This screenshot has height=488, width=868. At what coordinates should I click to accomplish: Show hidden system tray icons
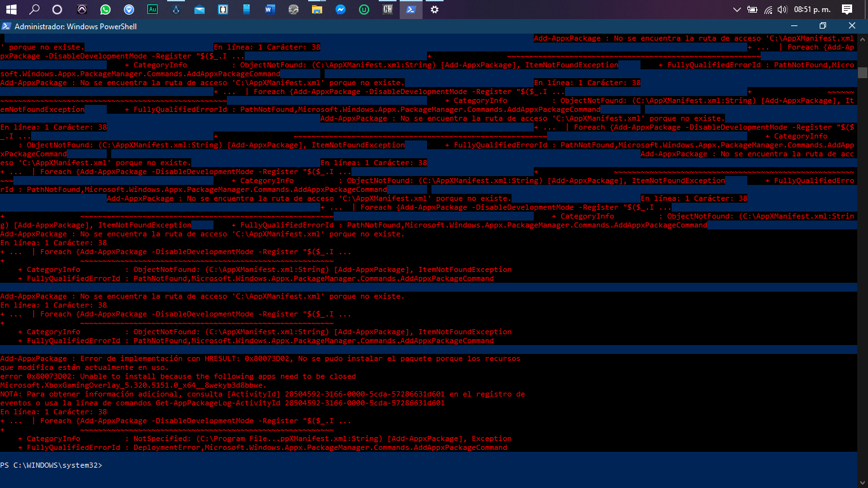coord(737,10)
